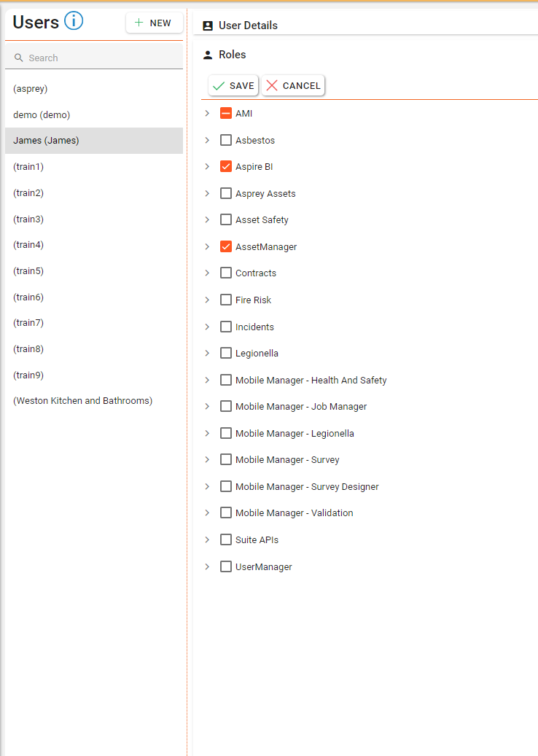This screenshot has width=538, height=756.
Task: Expand the AMI role tree node
Action: click(207, 114)
